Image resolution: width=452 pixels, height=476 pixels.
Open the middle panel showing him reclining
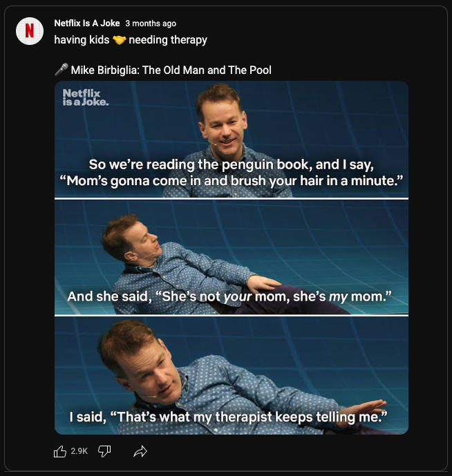click(232, 257)
